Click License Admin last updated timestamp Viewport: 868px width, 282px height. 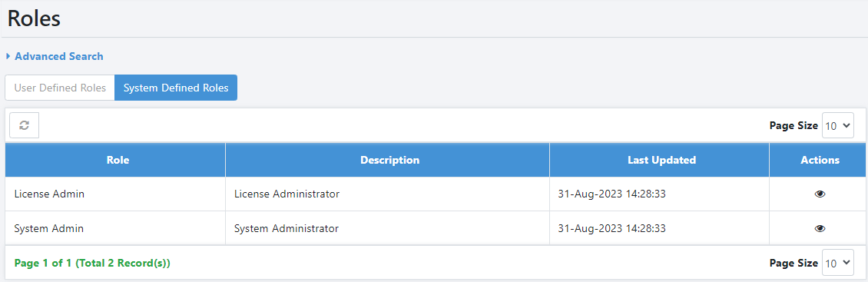point(611,194)
